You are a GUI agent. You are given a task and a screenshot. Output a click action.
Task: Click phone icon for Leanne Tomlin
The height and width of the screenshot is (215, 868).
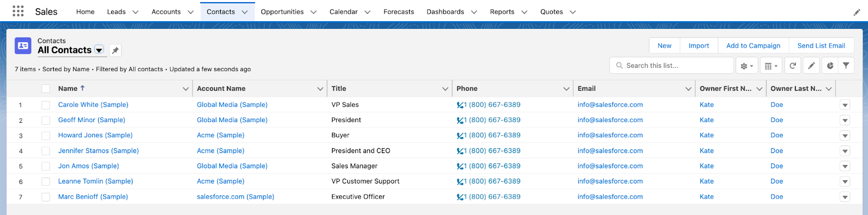click(460, 182)
